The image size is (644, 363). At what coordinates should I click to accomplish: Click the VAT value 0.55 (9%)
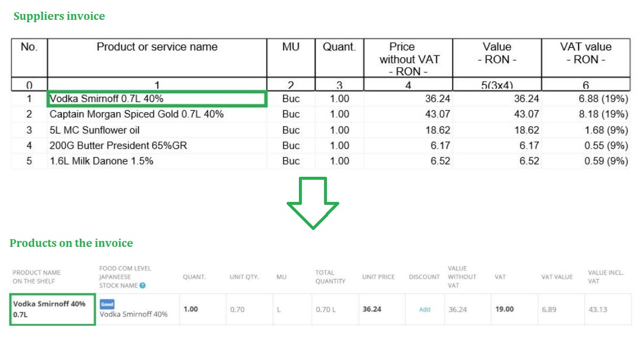pyautogui.click(x=606, y=146)
